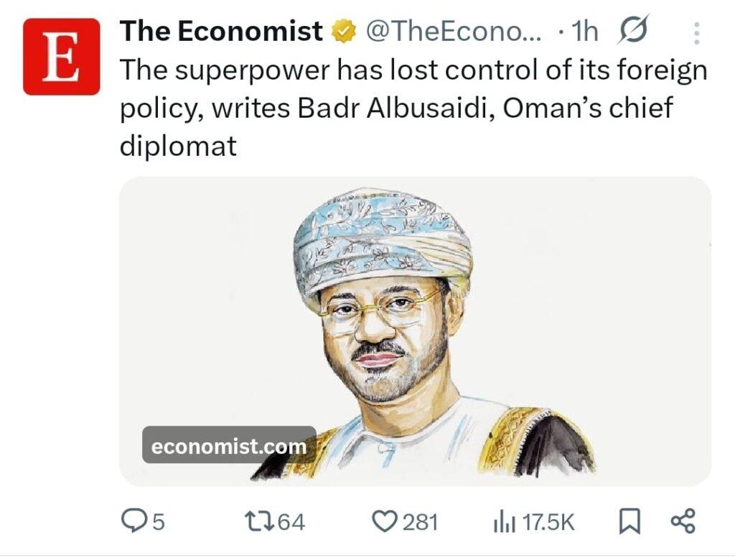Click "The Economist" display name
The height and width of the screenshot is (560, 735).
pos(221,32)
